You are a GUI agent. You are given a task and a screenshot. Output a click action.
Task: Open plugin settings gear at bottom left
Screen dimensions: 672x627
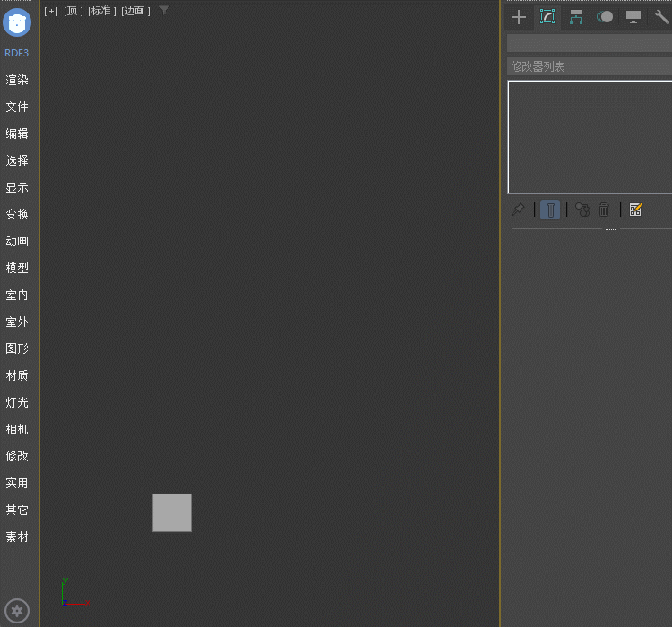[17, 612]
